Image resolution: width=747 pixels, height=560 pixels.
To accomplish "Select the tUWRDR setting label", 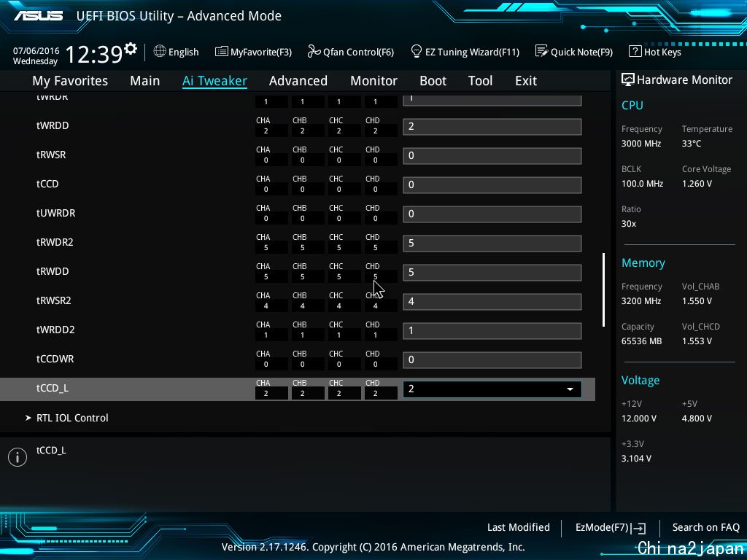I will [55, 213].
